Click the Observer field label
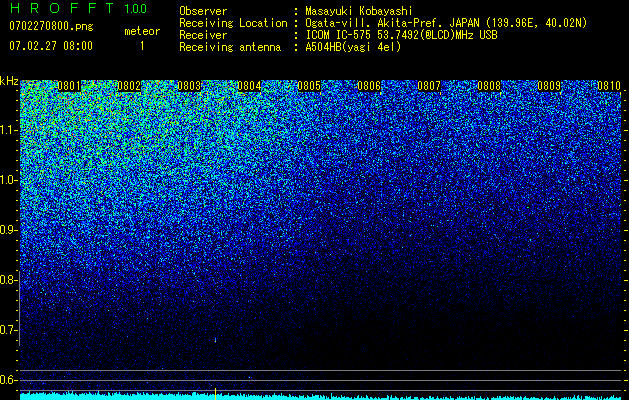 coord(203,11)
